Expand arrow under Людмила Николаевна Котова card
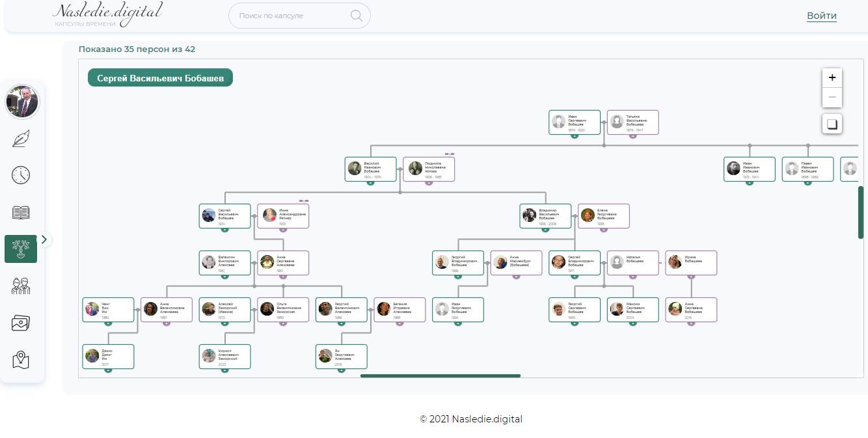Image resolution: width=868 pixels, height=438 pixels. pyautogui.click(x=429, y=182)
